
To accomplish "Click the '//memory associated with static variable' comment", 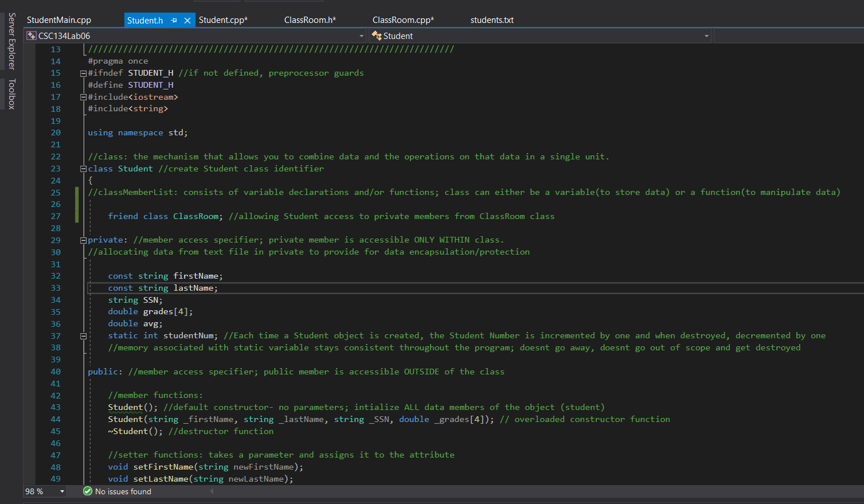I will pyautogui.click(x=454, y=347).
